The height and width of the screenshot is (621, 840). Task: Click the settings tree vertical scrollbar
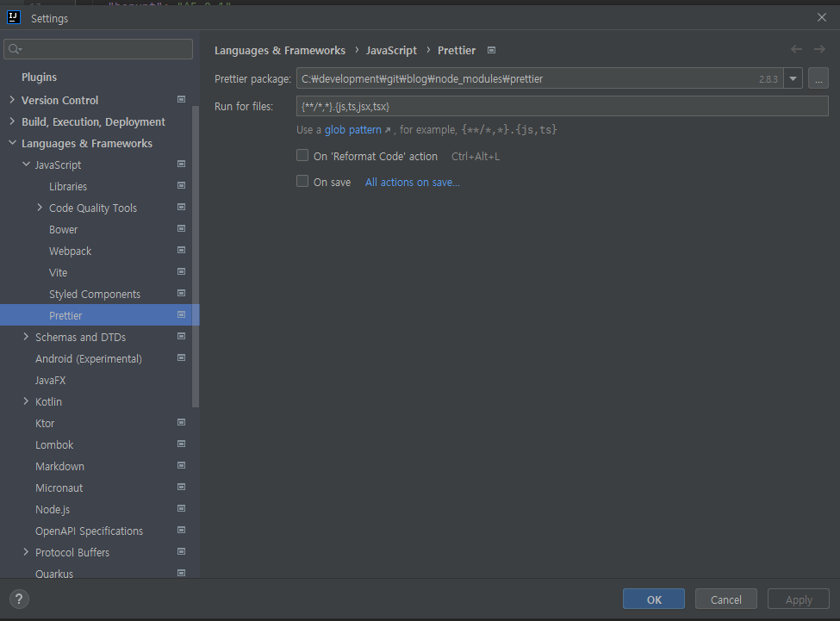coord(196,257)
